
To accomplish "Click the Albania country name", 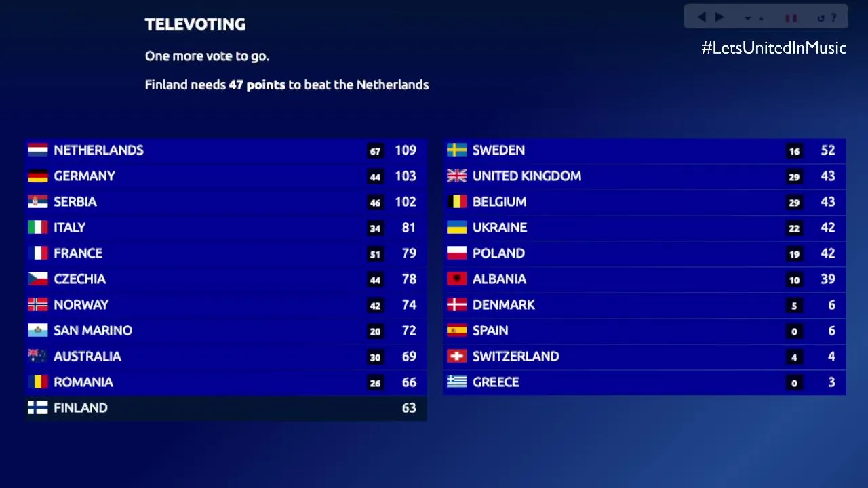I will click(x=499, y=279).
